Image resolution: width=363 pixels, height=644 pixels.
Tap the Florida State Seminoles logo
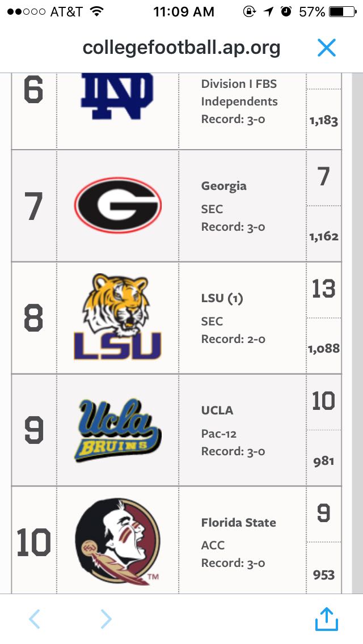coord(117,541)
